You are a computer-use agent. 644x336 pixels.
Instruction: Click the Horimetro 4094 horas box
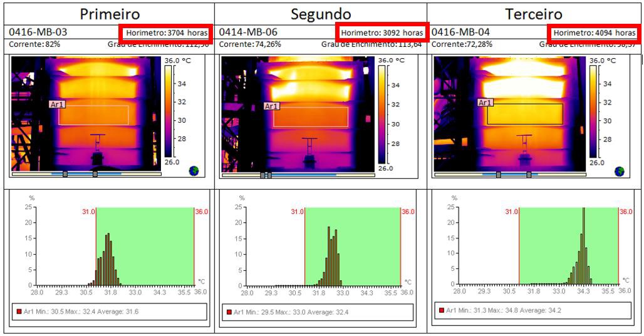point(593,33)
